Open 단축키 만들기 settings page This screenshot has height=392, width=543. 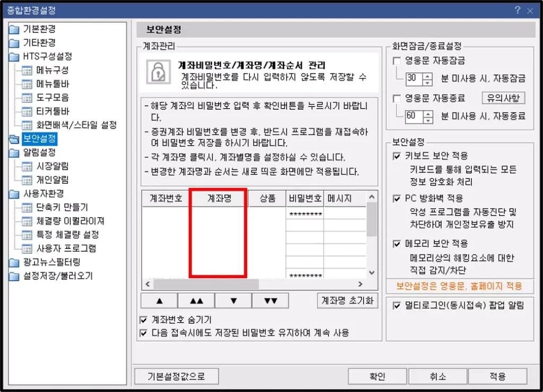pos(62,207)
